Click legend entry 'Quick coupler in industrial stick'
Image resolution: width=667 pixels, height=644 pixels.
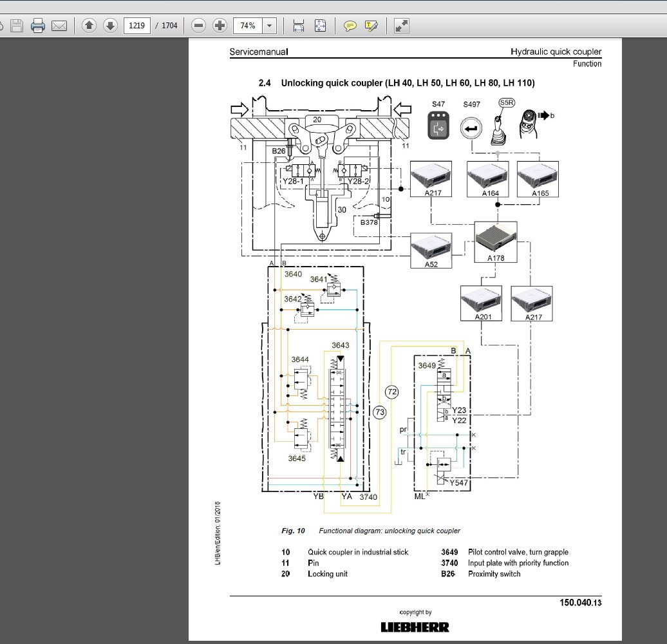coord(358,552)
